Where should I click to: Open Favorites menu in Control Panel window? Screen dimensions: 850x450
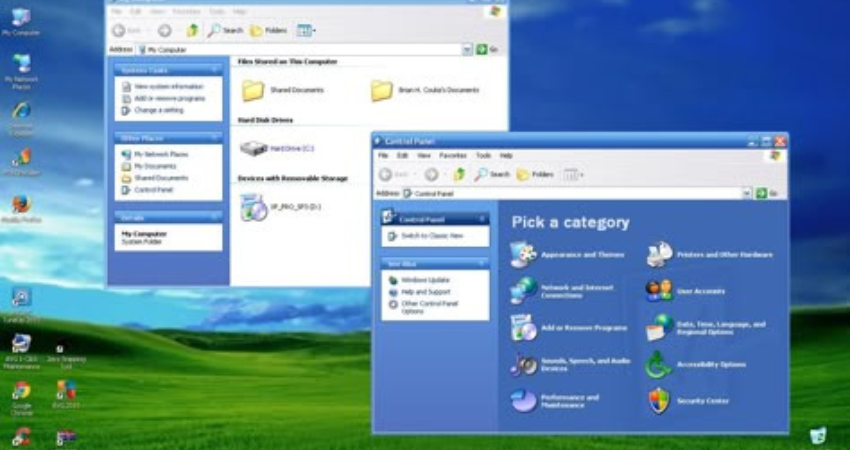coord(453,156)
